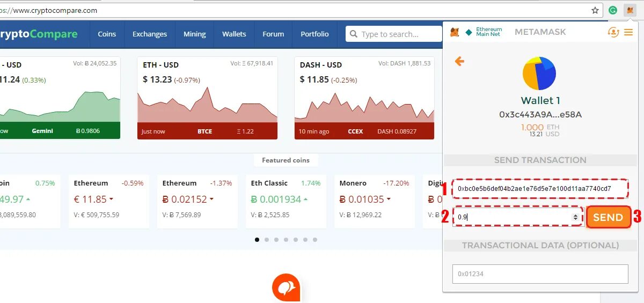Click the transactional data input field
Screen dimensions: 644x303
click(x=540, y=274)
